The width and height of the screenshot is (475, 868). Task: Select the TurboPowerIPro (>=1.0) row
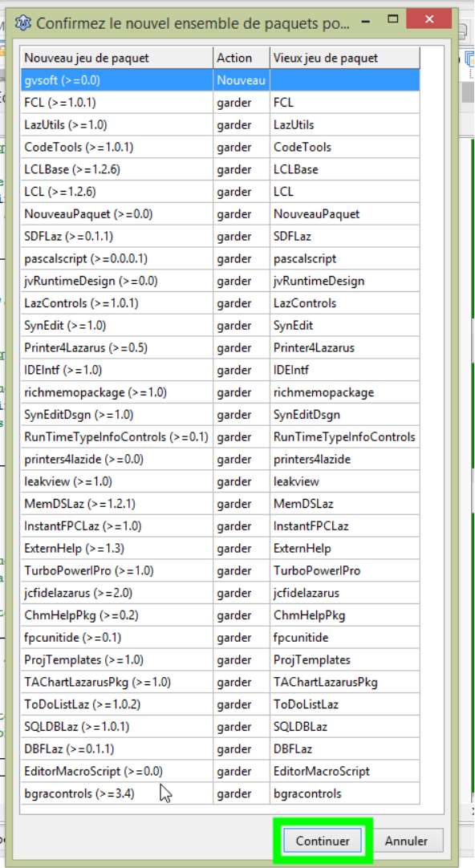coord(221,570)
